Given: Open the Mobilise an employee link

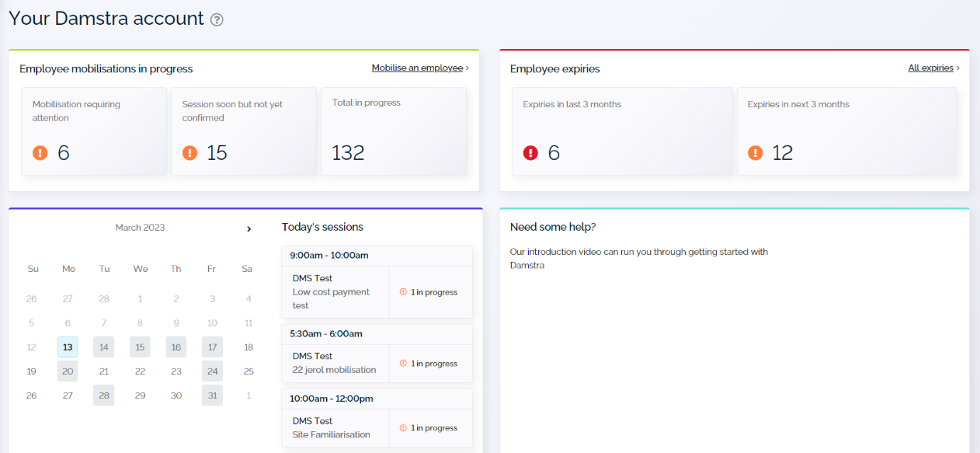Looking at the screenshot, I should pos(417,68).
